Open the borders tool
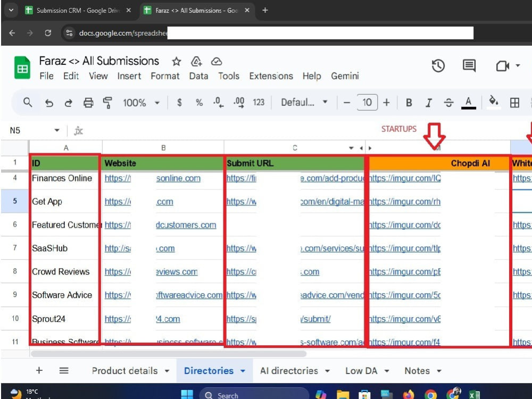532x399 pixels. (x=514, y=103)
